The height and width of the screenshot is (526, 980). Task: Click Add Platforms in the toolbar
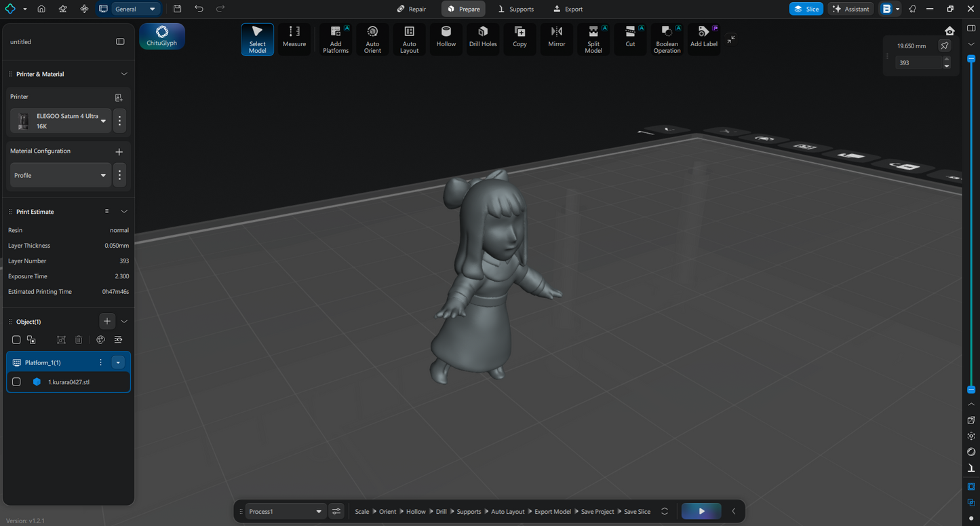(x=336, y=39)
